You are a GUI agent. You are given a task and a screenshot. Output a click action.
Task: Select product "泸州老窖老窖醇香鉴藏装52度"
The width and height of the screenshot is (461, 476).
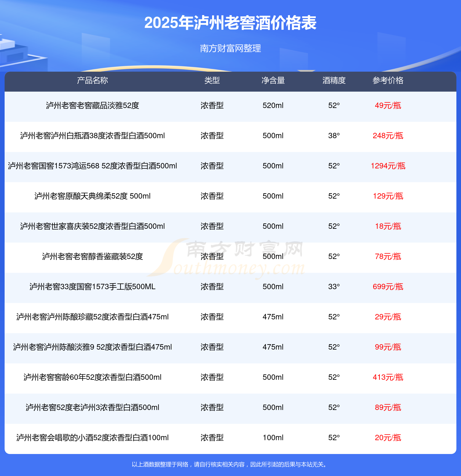[x=92, y=256]
